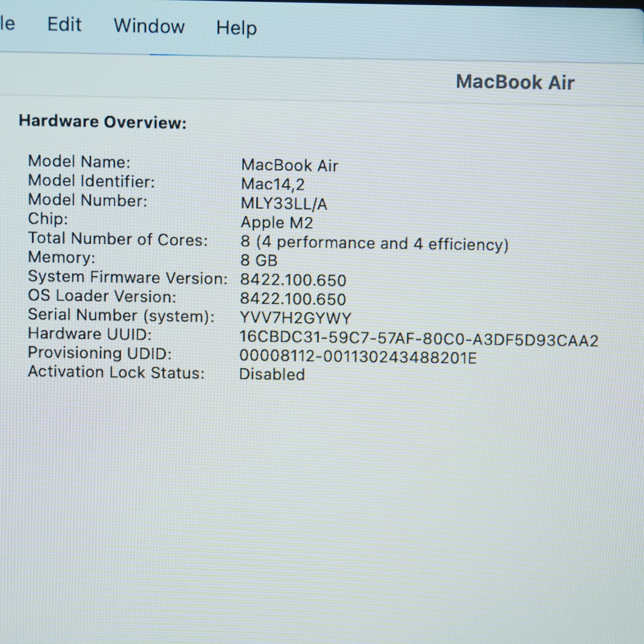Select the Provisioning UDID label
644x644 pixels.
[99, 353]
